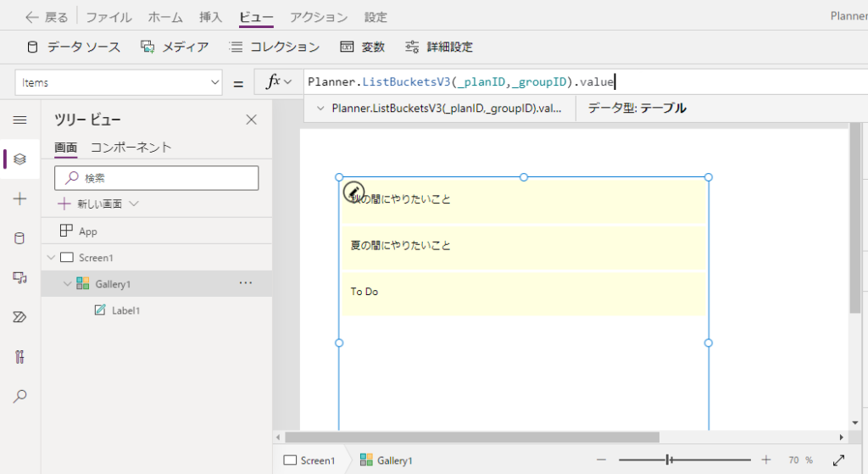Open 詳細設定 panel

439,47
